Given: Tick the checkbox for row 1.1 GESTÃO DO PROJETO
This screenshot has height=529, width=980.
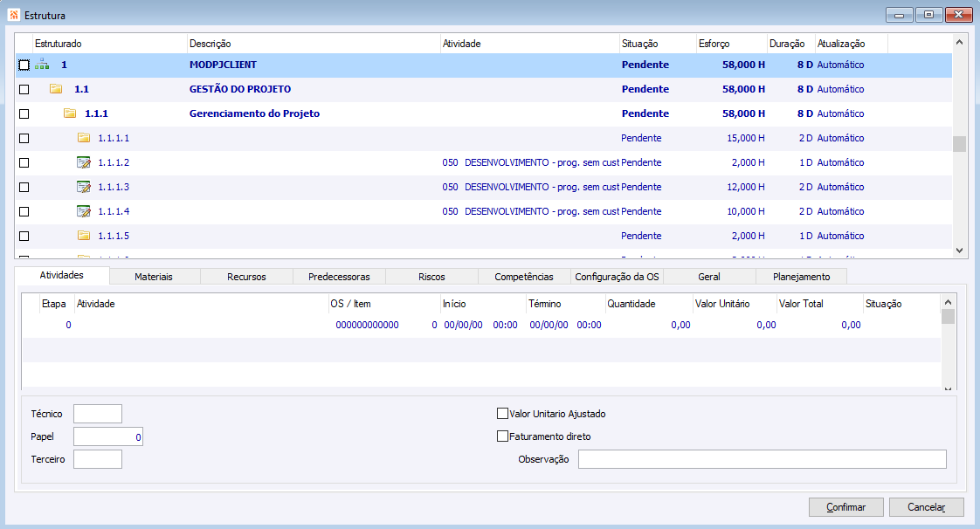Looking at the screenshot, I should pyautogui.click(x=24, y=89).
